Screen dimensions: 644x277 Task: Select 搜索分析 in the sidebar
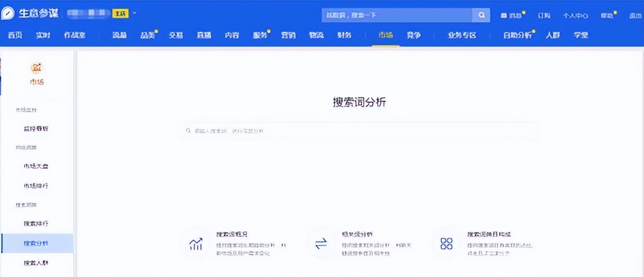[37, 243]
